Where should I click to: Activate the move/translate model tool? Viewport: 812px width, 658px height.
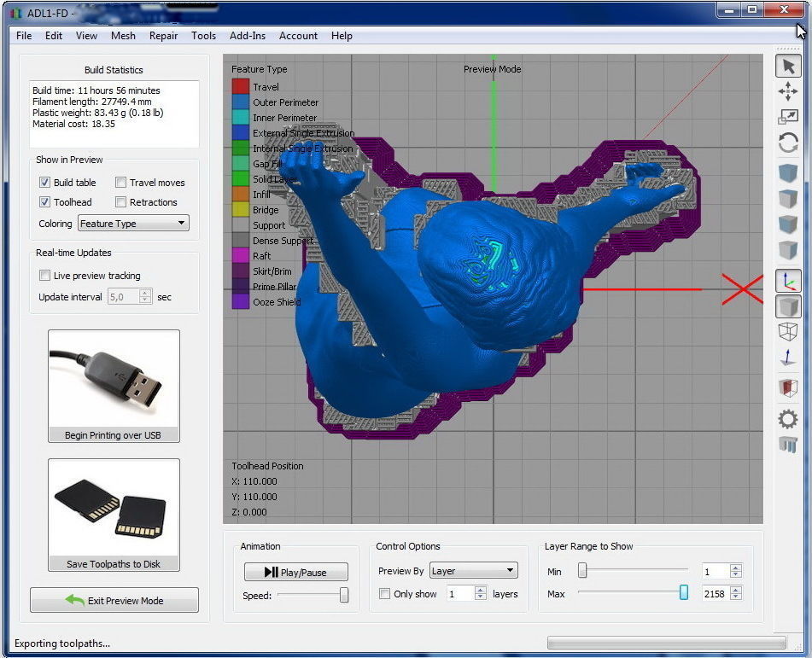pyautogui.click(x=787, y=91)
